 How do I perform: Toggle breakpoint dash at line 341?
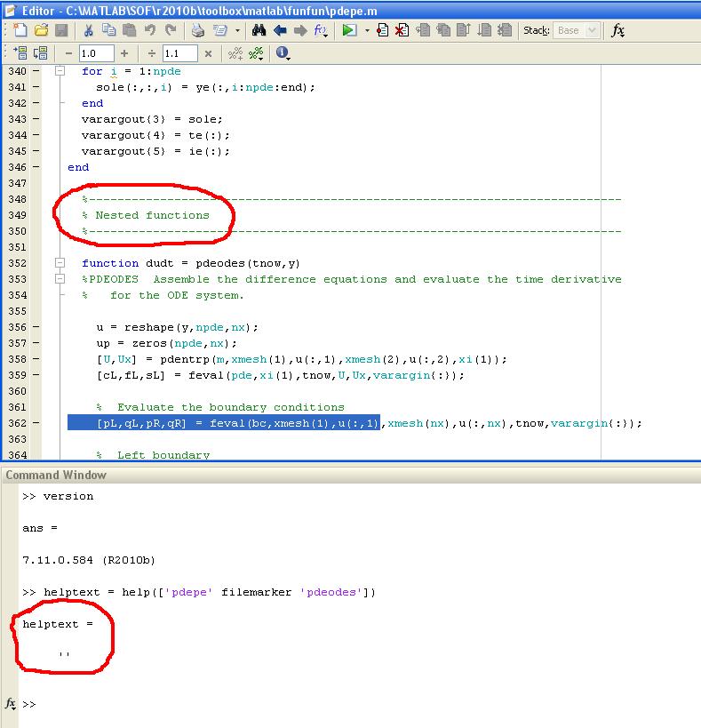[36, 87]
